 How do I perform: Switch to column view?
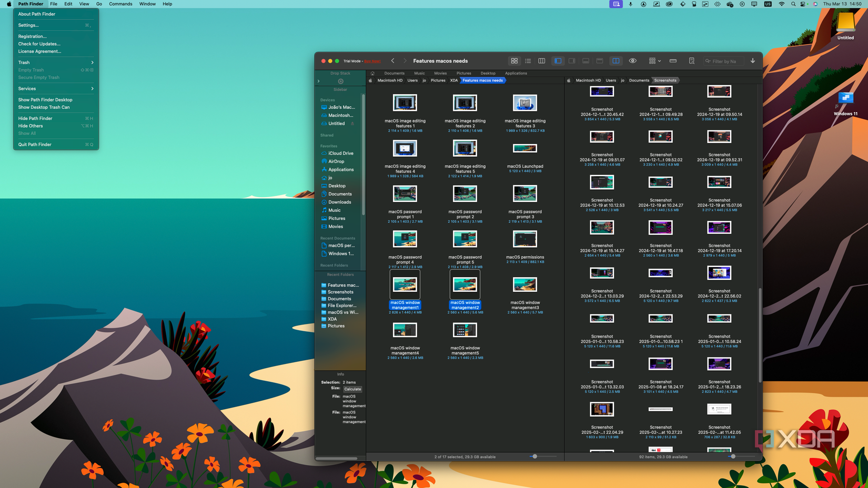click(541, 61)
